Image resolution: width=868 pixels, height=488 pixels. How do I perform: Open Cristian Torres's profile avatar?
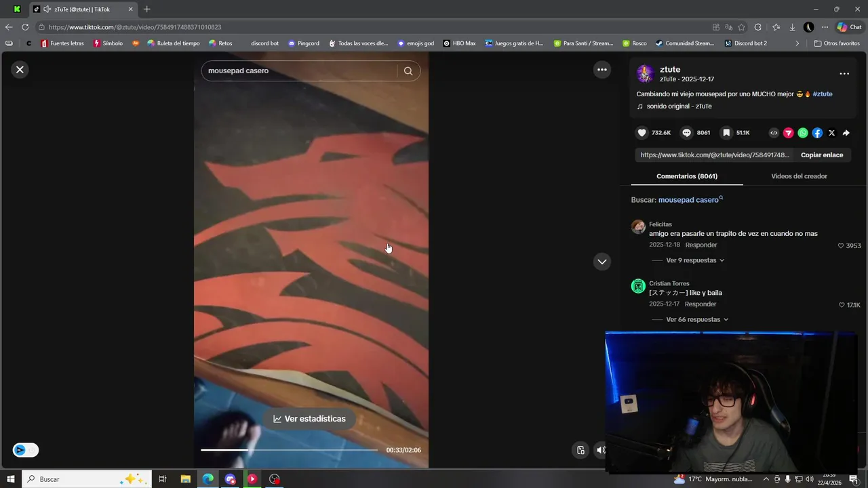pos(638,286)
